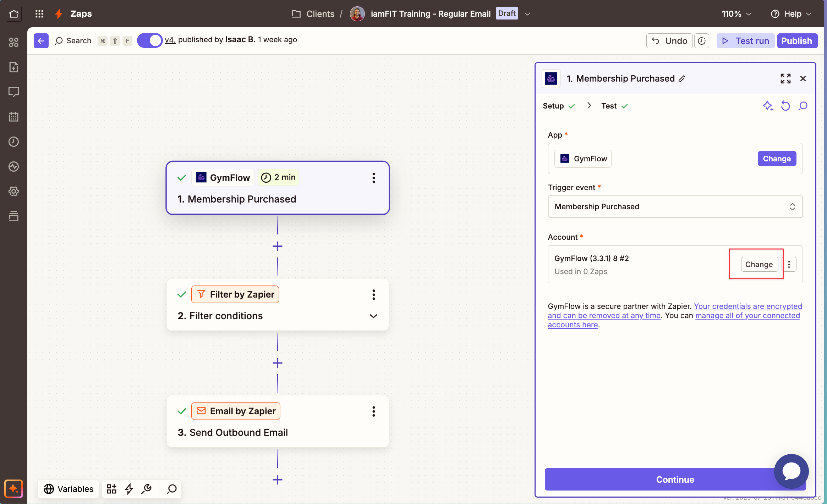The image size is (827, 504).
Task: Open three-dot menu on Filter by Zapier step
Action: tap(373, 294)
